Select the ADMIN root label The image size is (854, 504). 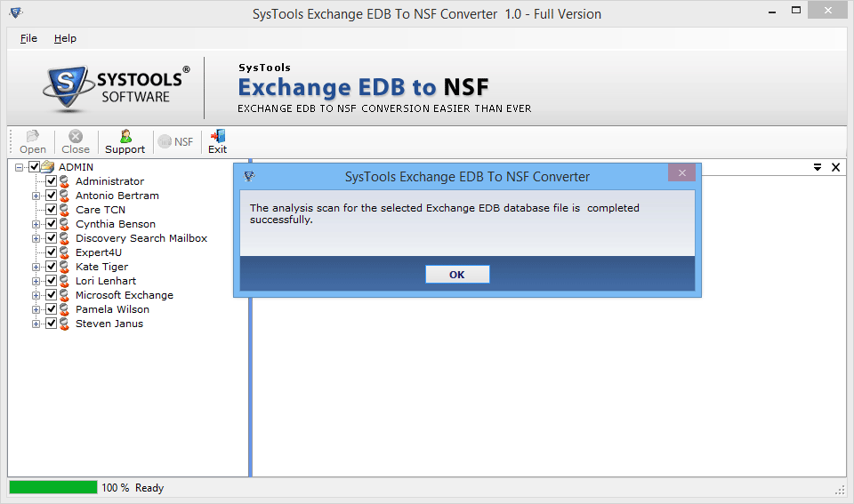tap(76, 167)
